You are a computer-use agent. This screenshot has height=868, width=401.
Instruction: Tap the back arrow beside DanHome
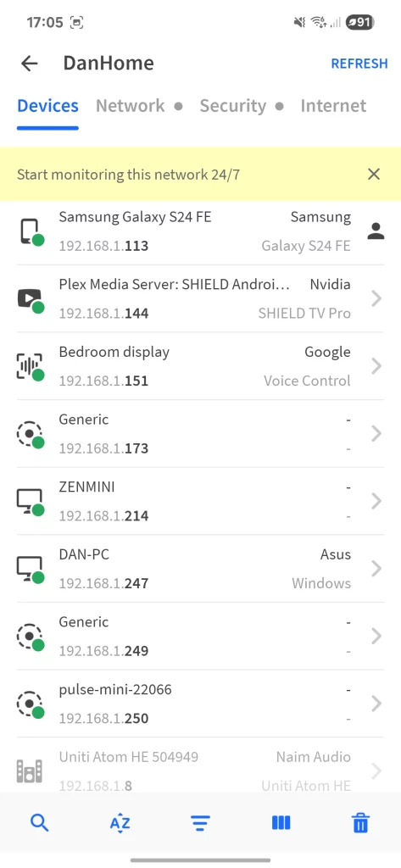click(30, 63)
